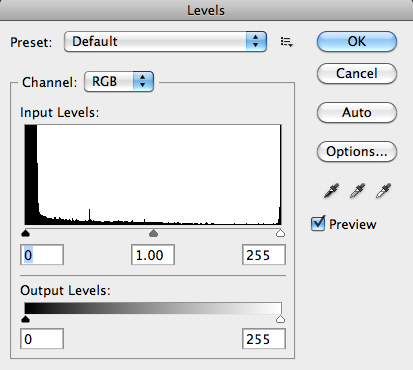Focus the input highlight field showing 255

click(264, 255)
